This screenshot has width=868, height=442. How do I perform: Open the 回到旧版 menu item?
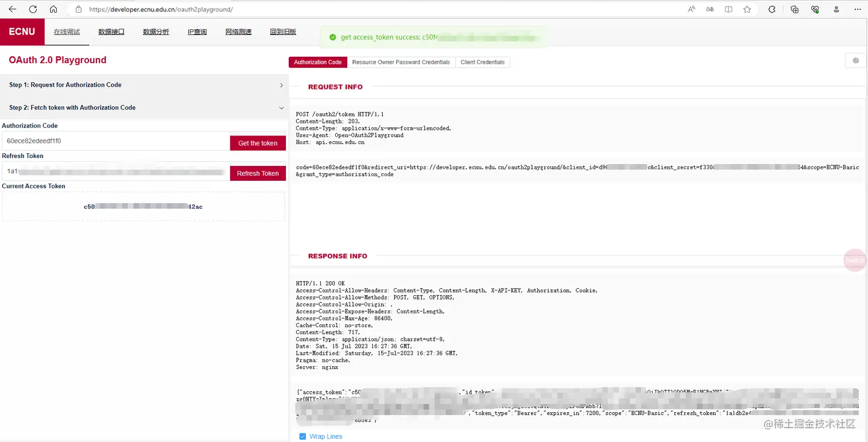(283, 32)
